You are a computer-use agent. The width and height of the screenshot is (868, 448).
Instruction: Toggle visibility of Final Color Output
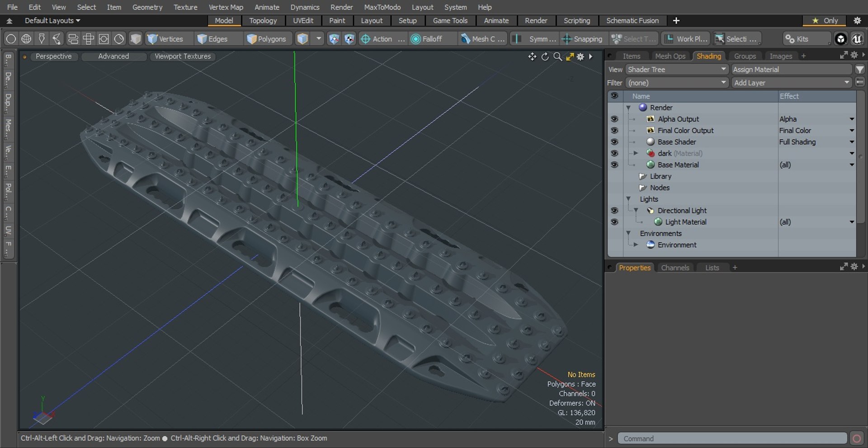click(x=614, y=130)
